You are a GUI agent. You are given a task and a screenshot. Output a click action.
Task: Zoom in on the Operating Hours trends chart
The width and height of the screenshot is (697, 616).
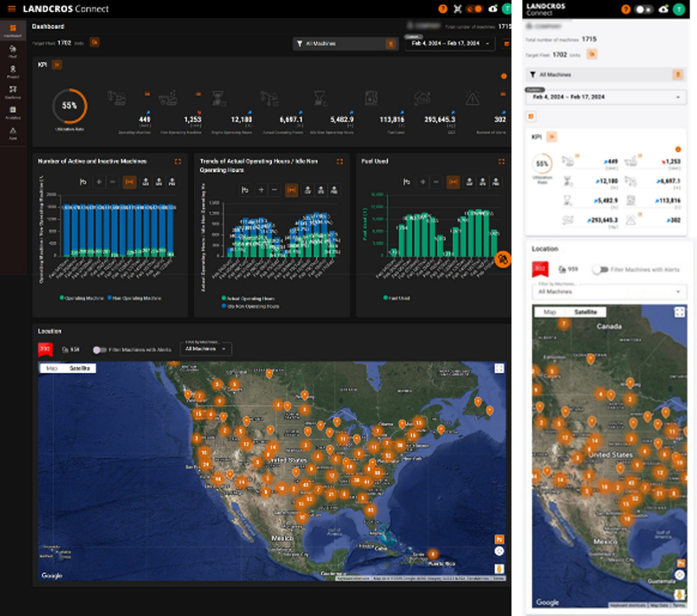[x=261, y=190]
